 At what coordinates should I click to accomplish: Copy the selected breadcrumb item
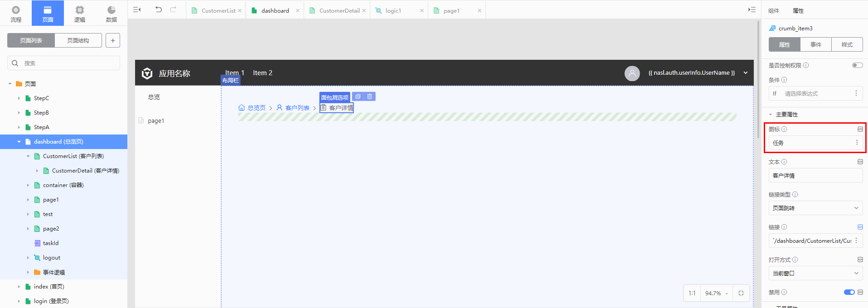358,96
